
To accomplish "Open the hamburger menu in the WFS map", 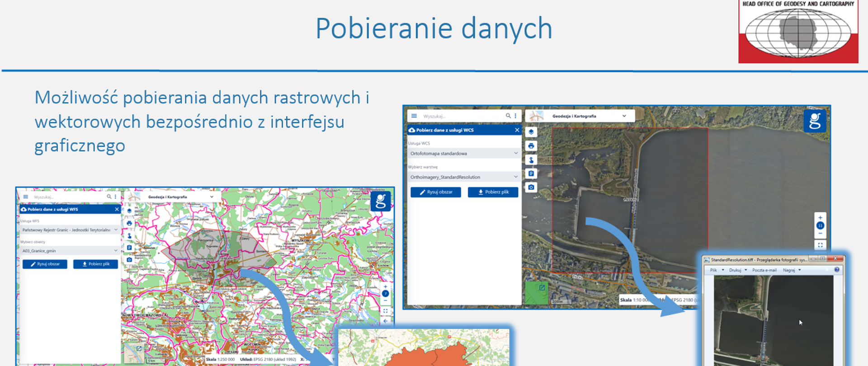I will (26, 197).
